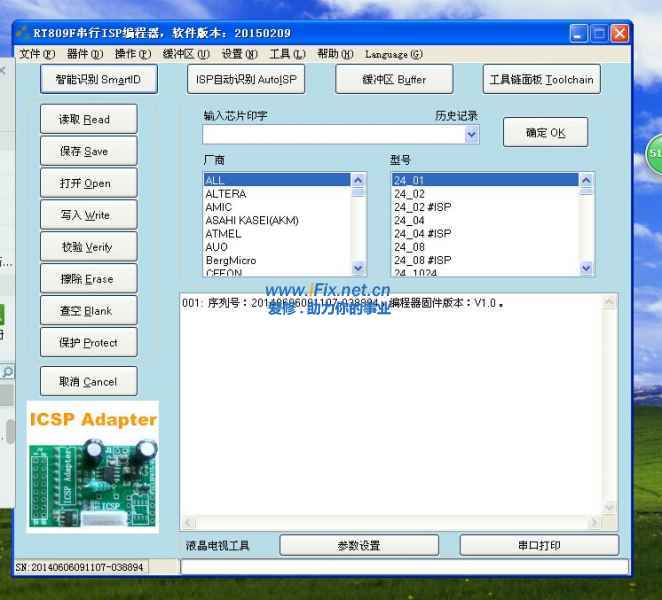Image resolution: width=662 pixels, height=600 pixels.
Task: Select ASAHI KASEI(AKM) manufacturer
Action: point(277,220)
